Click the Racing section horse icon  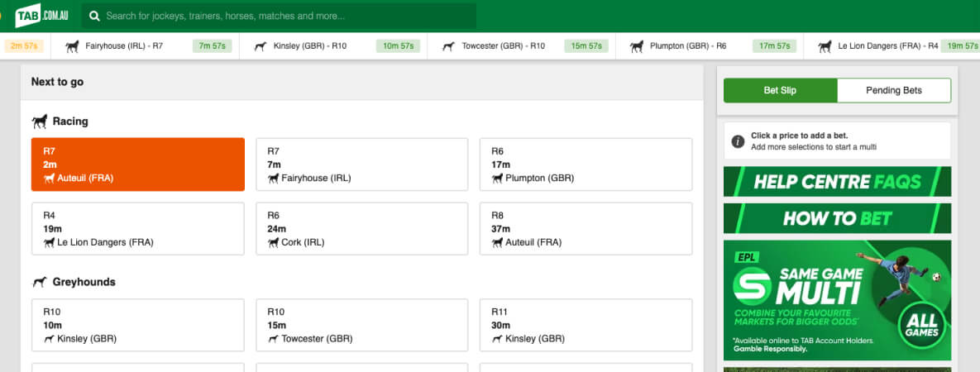(40, 122)
